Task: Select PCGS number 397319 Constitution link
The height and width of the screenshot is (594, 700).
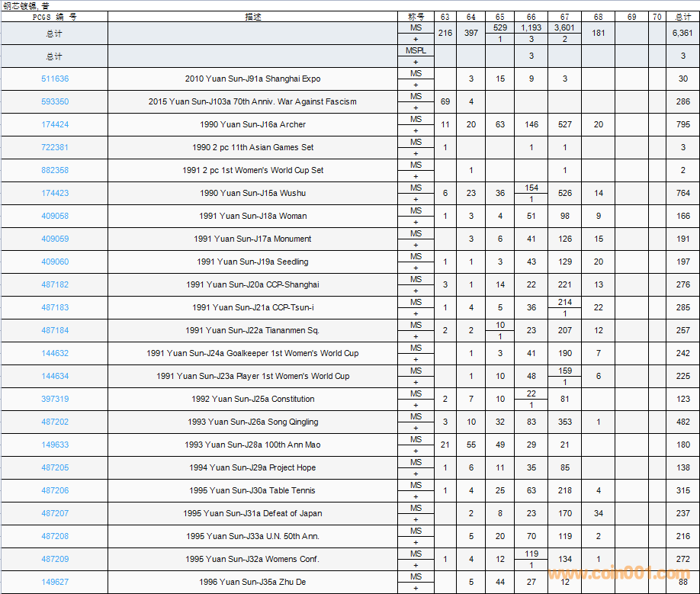Action: click(54, 399)
